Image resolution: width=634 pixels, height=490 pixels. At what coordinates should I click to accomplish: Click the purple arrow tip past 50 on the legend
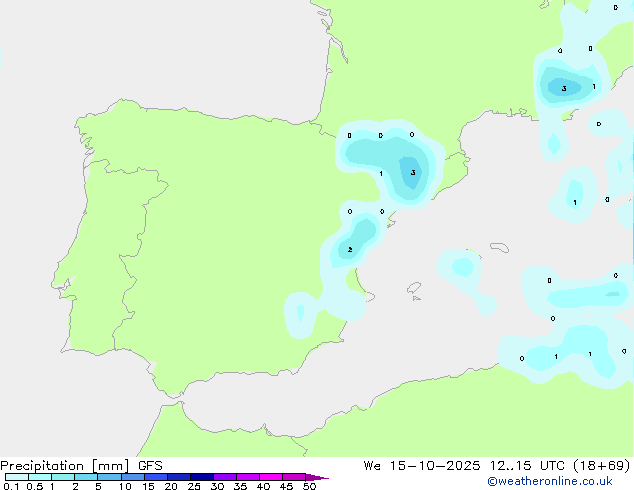click(317, 477)
